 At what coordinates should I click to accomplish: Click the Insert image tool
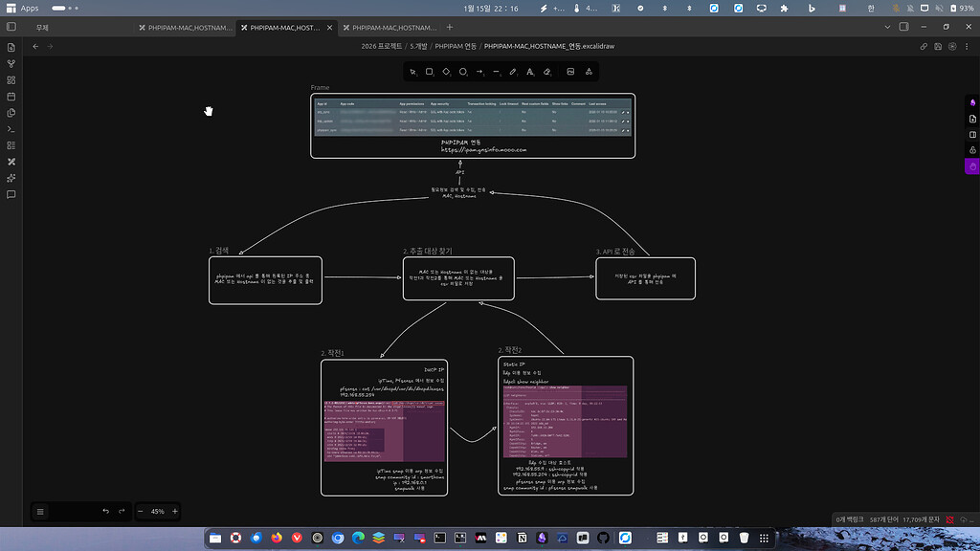coord(570,72)
